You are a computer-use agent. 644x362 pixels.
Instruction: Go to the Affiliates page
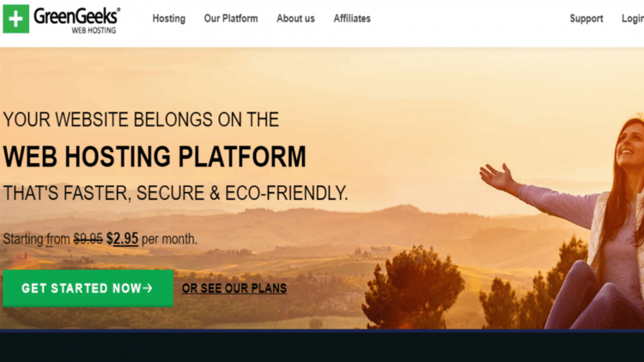[352, 19]
